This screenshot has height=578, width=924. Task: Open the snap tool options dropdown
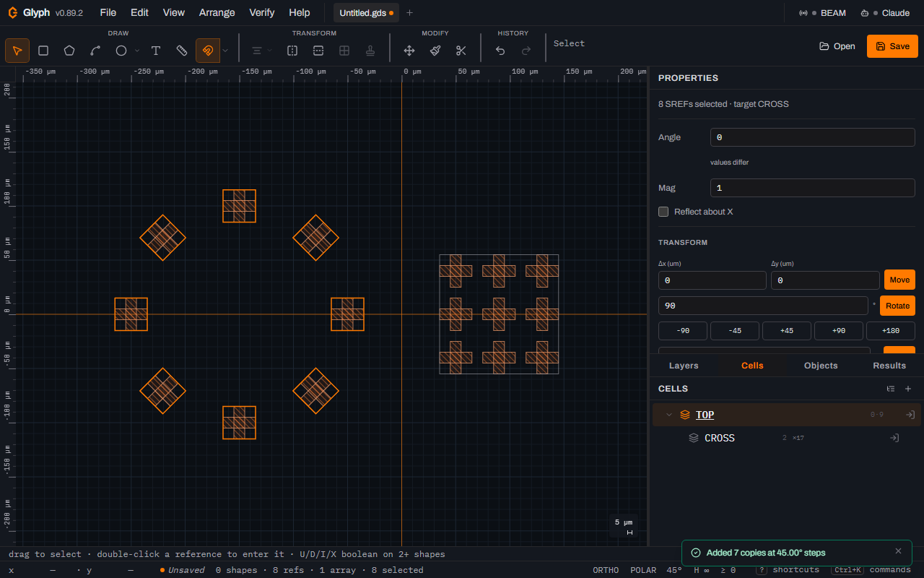(x=225, y=51)
